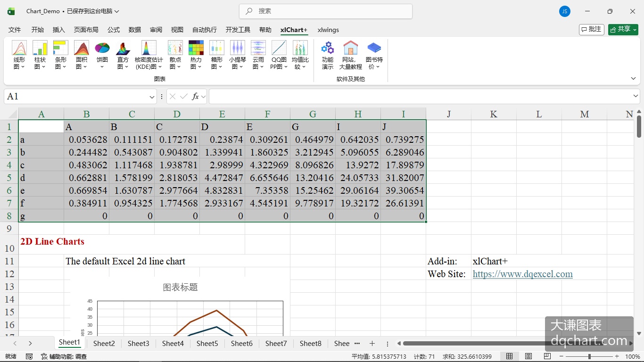Select column J header
The image size is (644, 362).
[x=449, y=114]
